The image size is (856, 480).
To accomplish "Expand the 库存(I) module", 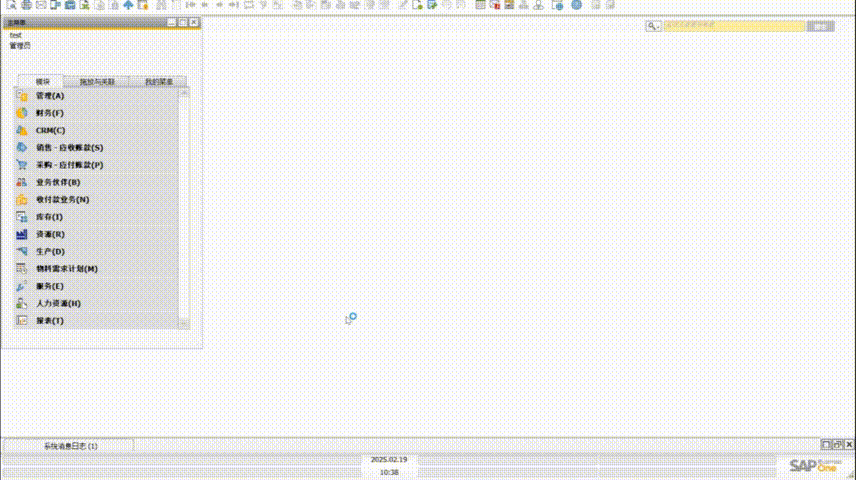I will 50,217.
